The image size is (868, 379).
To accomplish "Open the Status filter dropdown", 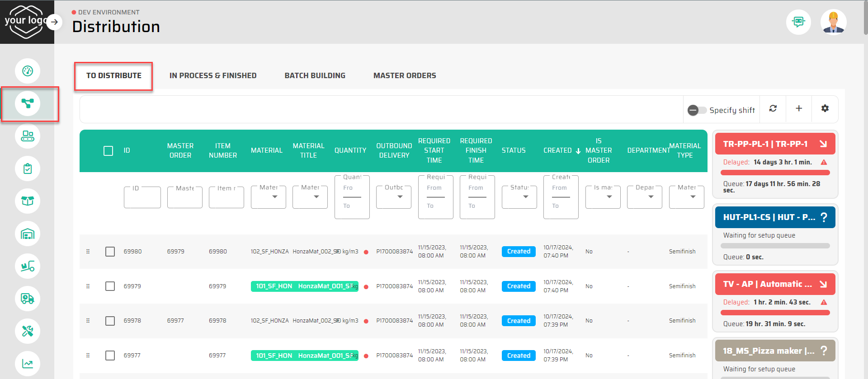I will [519, 197].
